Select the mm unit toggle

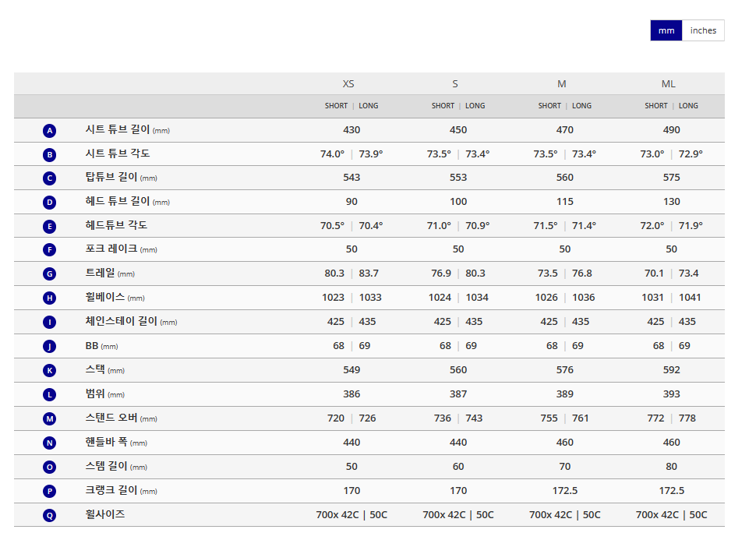666,30
